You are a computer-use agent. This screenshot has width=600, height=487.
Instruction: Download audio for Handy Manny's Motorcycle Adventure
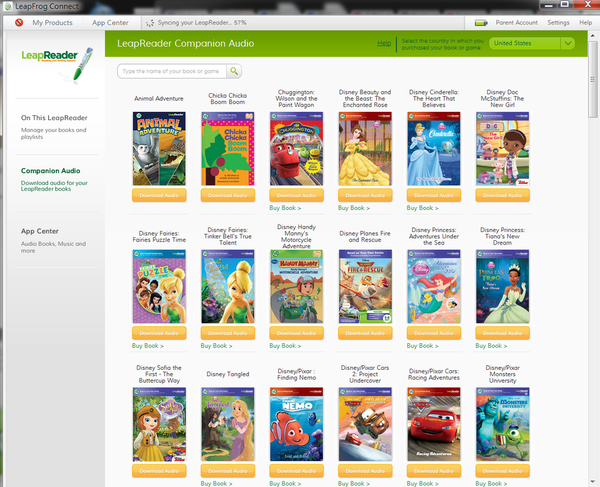(x=297, y=333)
